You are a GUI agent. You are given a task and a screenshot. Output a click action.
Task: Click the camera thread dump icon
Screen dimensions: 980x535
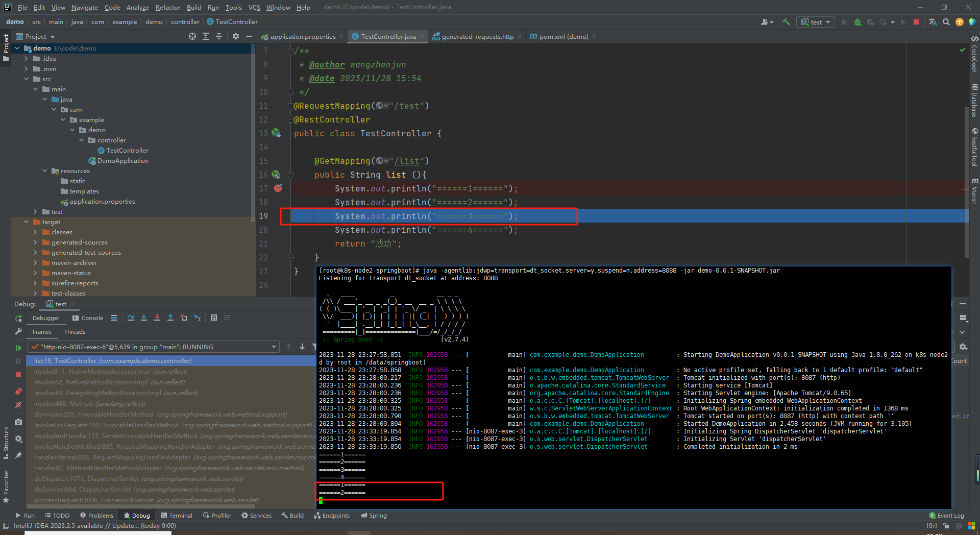(x=18, y=422)
